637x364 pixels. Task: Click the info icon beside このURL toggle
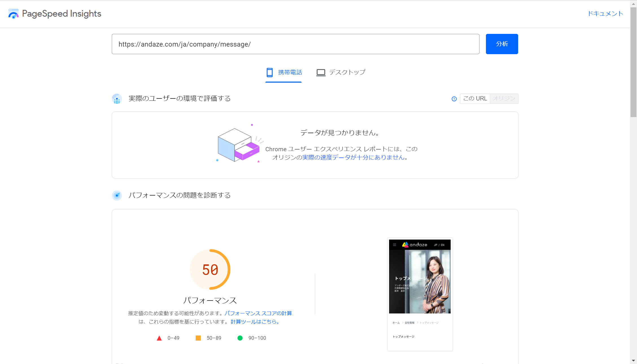(454, 99)
